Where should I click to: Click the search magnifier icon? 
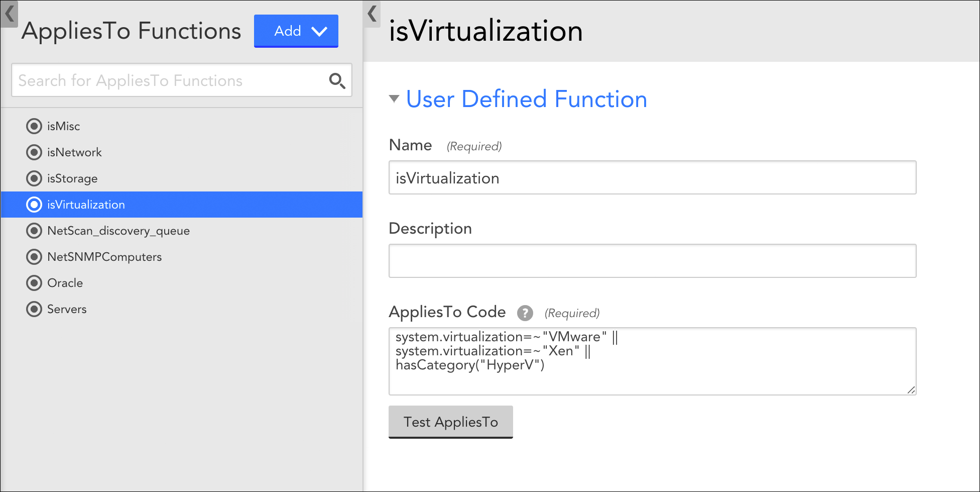click(337, 80)
